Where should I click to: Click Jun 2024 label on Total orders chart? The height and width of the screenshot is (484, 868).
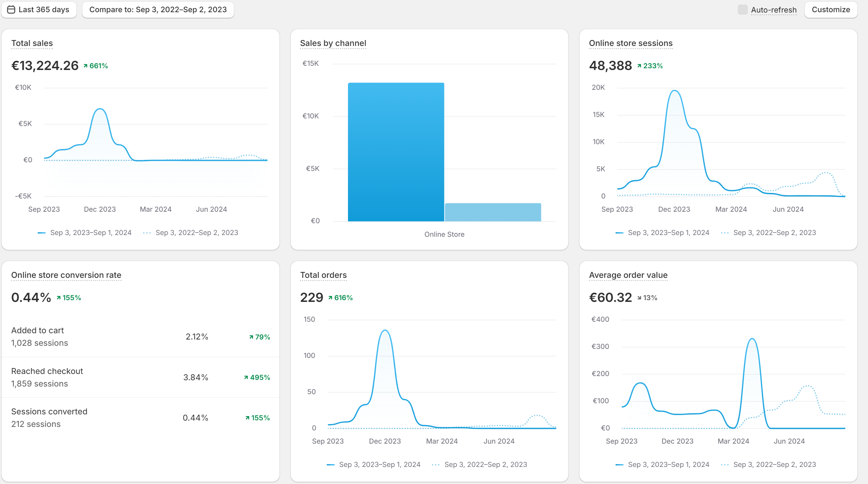pyautogui.click(x=499, y=441)
